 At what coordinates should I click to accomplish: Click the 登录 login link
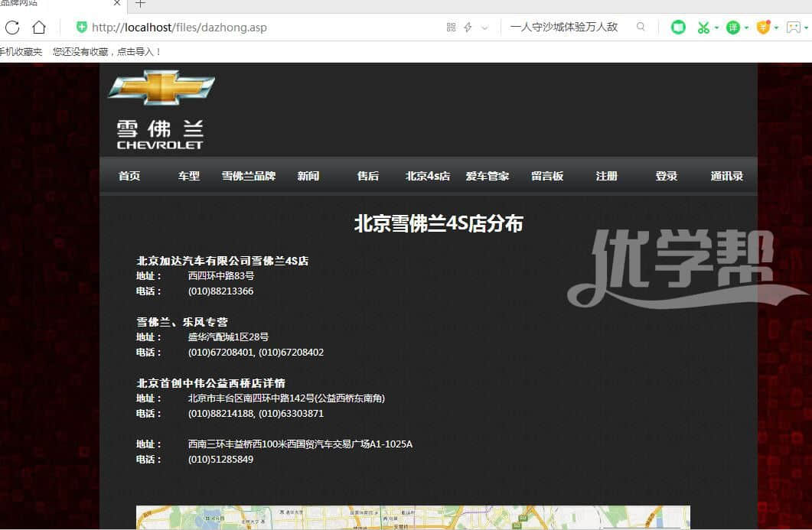coord(666,176)
